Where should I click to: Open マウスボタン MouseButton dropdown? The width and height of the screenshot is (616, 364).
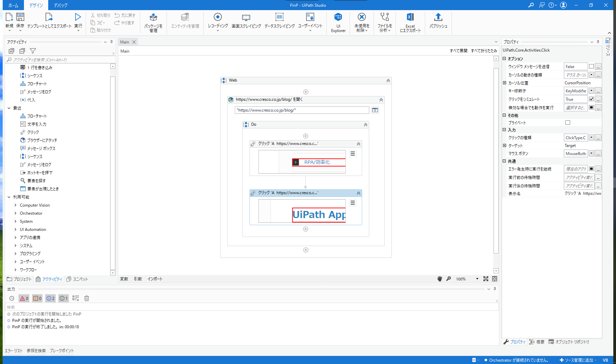tap(591, 153)
